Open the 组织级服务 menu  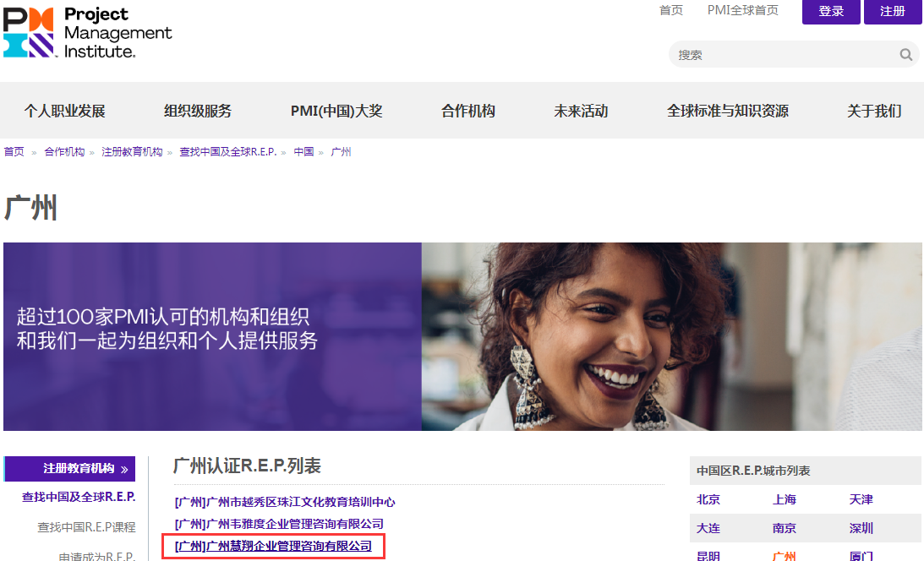(198, 111)
